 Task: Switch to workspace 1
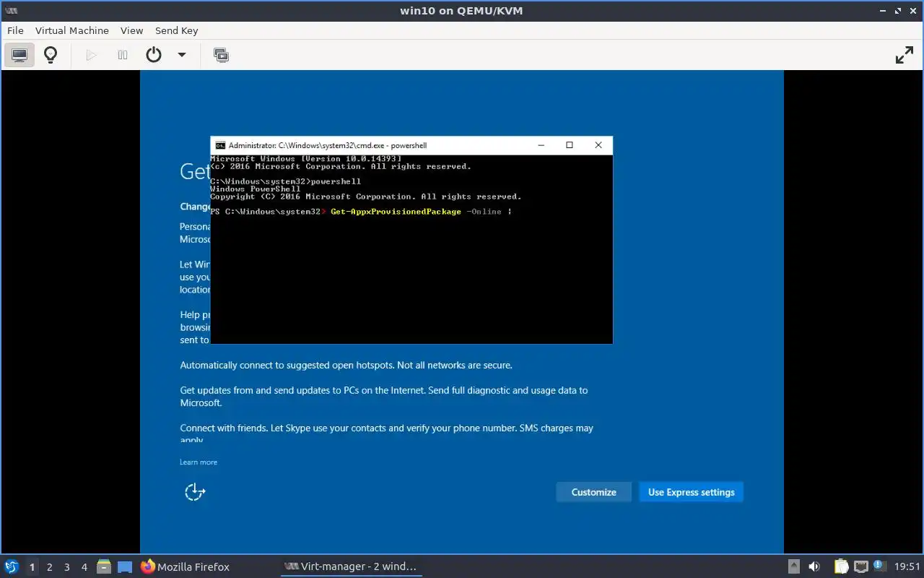[32, 567]
